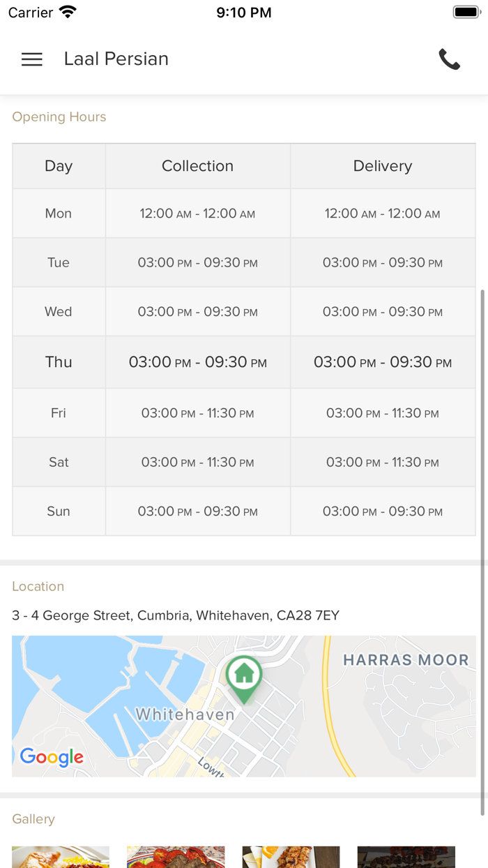The height and width of the screenshot is (868, 488).
Task: Click the vertical scrollbar on the right
Action: coord(482,551)
